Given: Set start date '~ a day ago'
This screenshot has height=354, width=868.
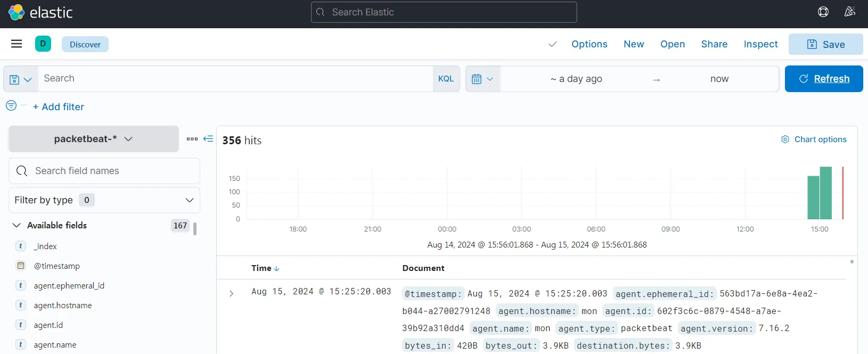Looking at the screenshot, I should [576, 79].
